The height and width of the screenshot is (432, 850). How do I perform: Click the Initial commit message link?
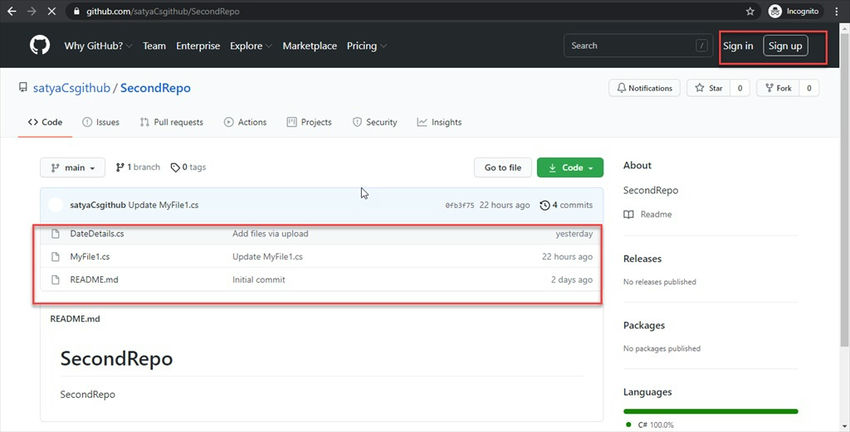point(259,280)
